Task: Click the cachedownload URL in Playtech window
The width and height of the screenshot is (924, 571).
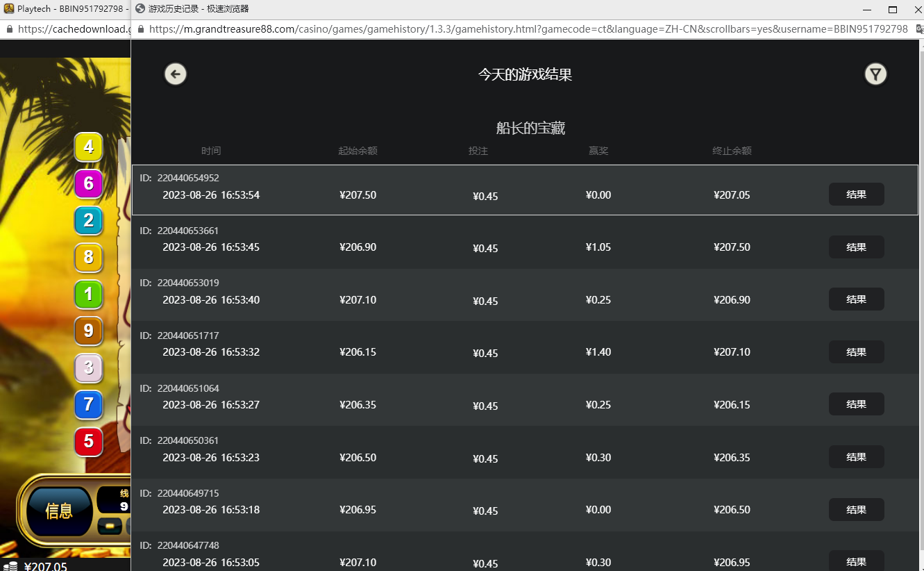Action: pyautogui.click(x=74, y=29)
